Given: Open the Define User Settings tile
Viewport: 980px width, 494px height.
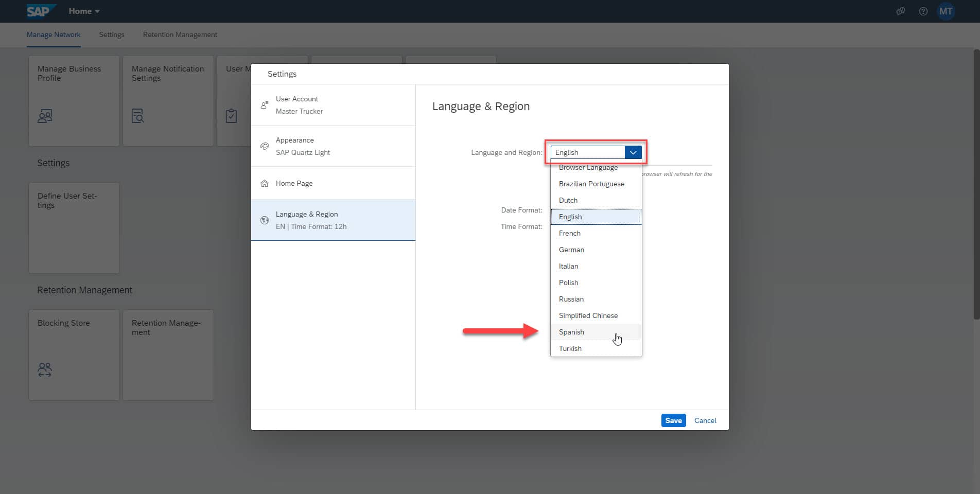Looking at the screenshot, I should click(x=74, y=228).
